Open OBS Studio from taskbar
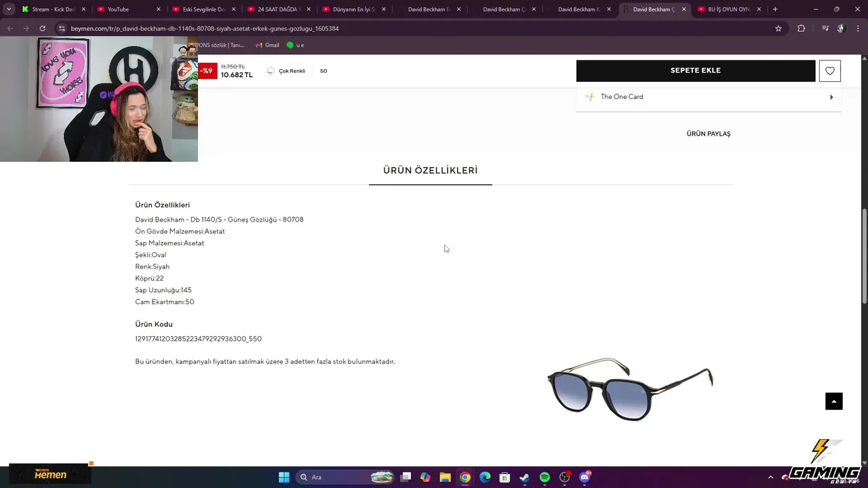The height and width of the screenshot is (488, 868). coord(564,477)
